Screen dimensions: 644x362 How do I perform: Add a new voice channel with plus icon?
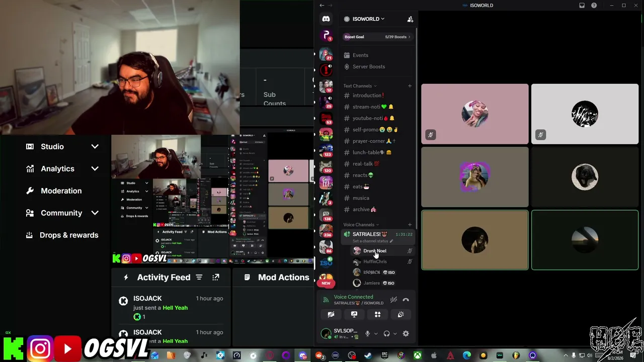(x=410, y=225)
